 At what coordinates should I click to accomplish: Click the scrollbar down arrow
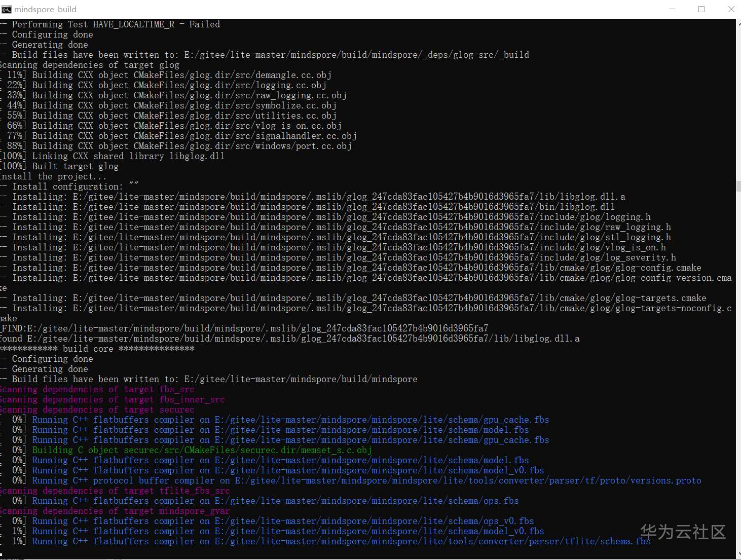[x=738, y=554]
